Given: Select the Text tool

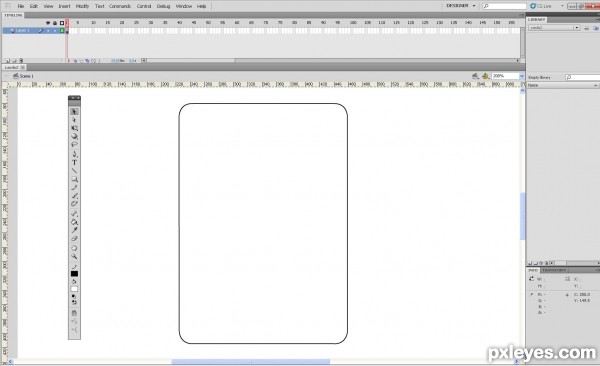Looking at the screenshot, I should click(x=74, y=163).
